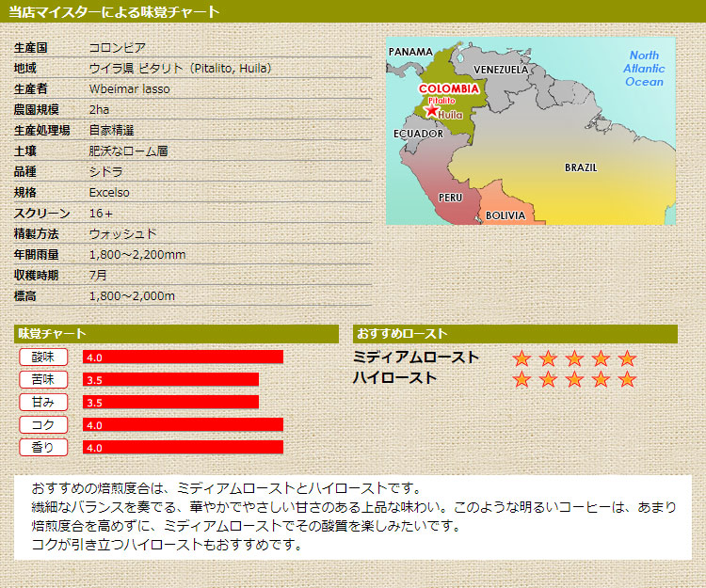Image resolution: width=706 pixels, height=588 pixels.
Task: Click the おすすめロースト section header
Action: click(515, 334)
